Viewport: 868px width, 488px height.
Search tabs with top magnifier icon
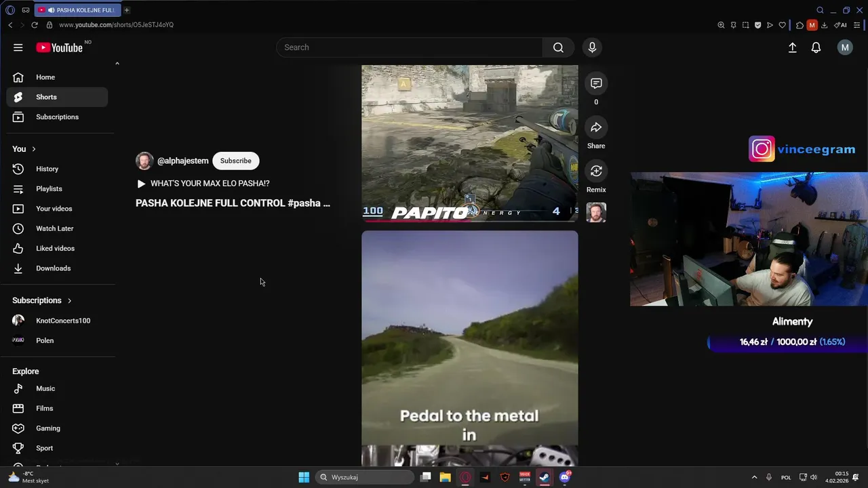click(x=820, y=10)
